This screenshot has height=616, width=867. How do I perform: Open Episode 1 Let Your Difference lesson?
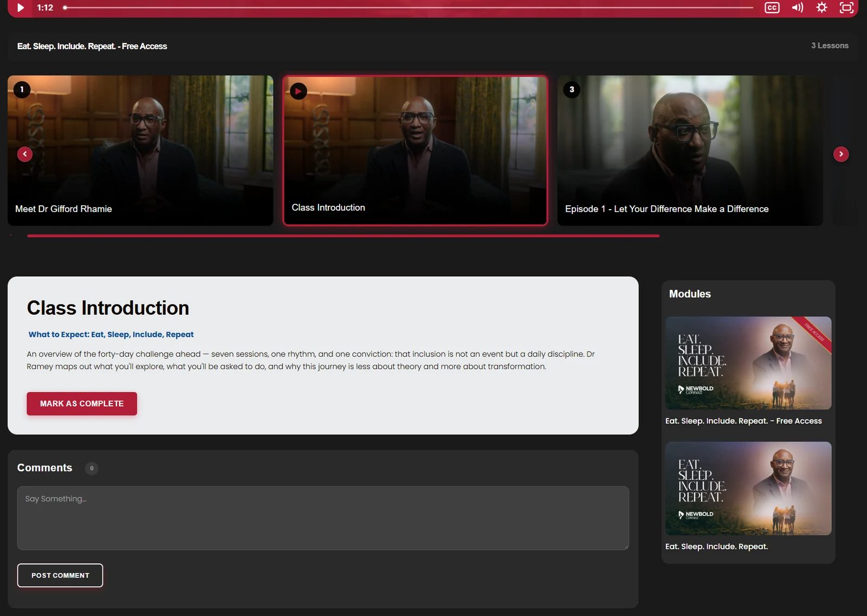[x=690, y=150]
